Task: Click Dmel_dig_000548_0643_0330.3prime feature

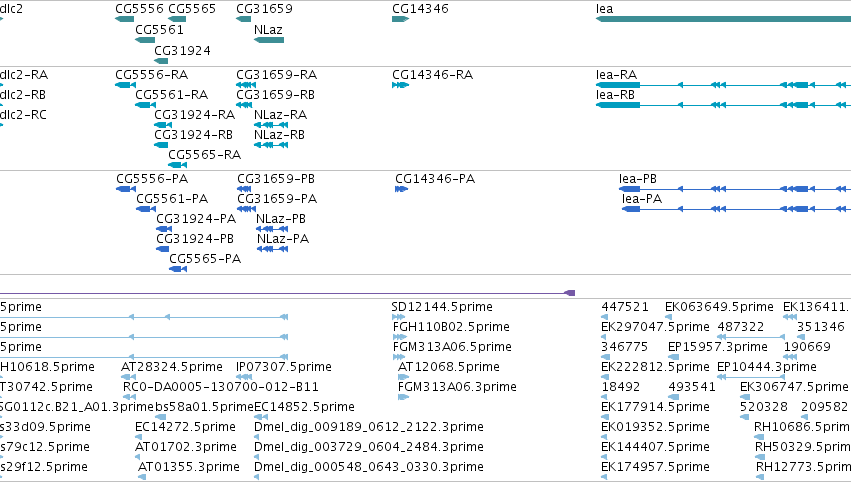Action: [258, 477]
